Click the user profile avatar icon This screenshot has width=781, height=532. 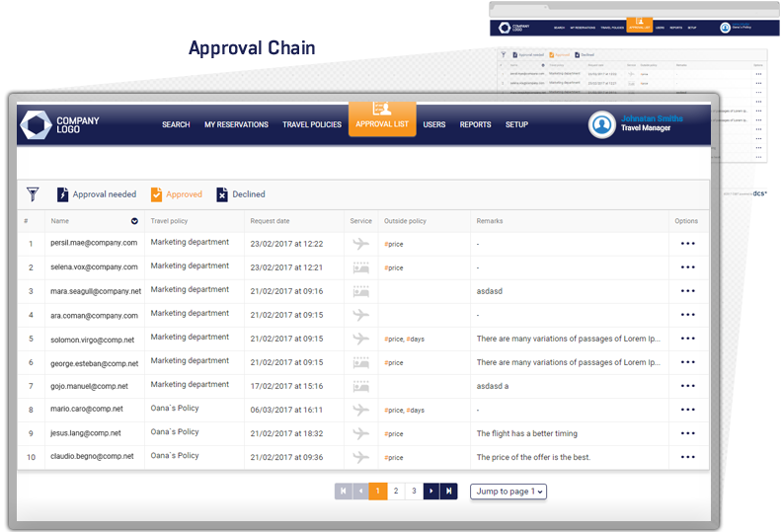click(601, 124)
